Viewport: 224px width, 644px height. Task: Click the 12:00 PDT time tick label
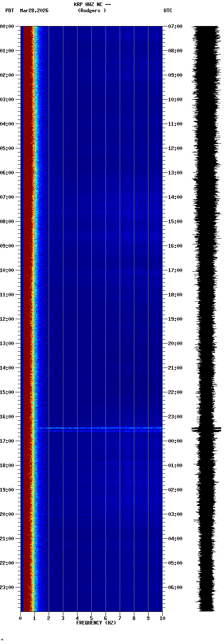[x=7, y=319]
